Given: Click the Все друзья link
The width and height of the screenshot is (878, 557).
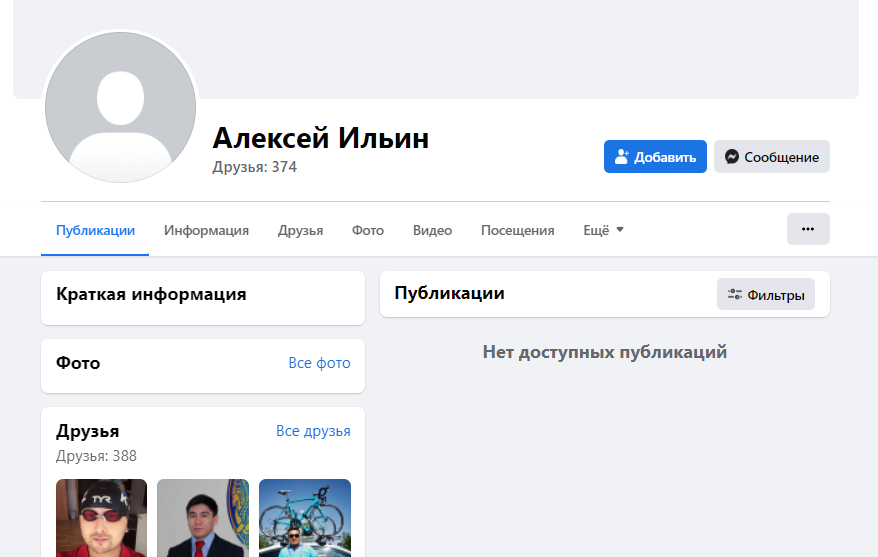Looking at the screenshot, I should (313, 431).
